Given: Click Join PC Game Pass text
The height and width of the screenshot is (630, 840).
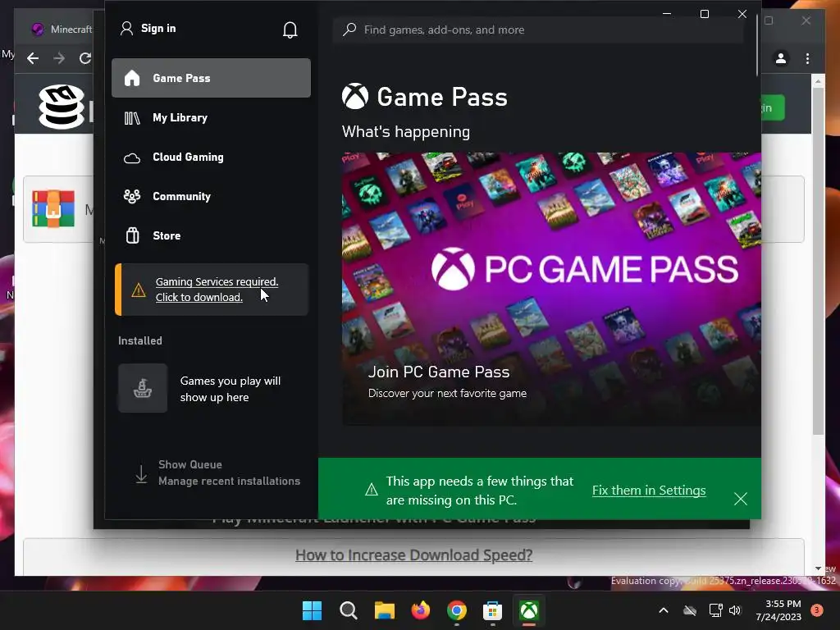Looking at the screenshot, I should point(438,372).
